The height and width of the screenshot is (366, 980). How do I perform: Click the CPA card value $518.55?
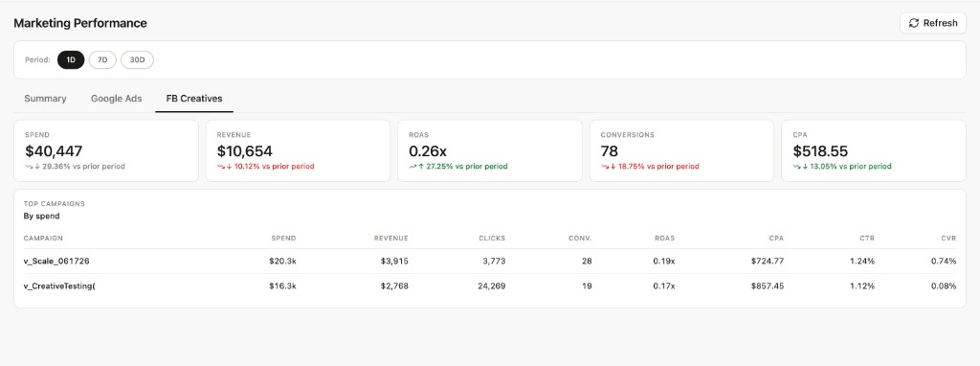coord(820,151)
